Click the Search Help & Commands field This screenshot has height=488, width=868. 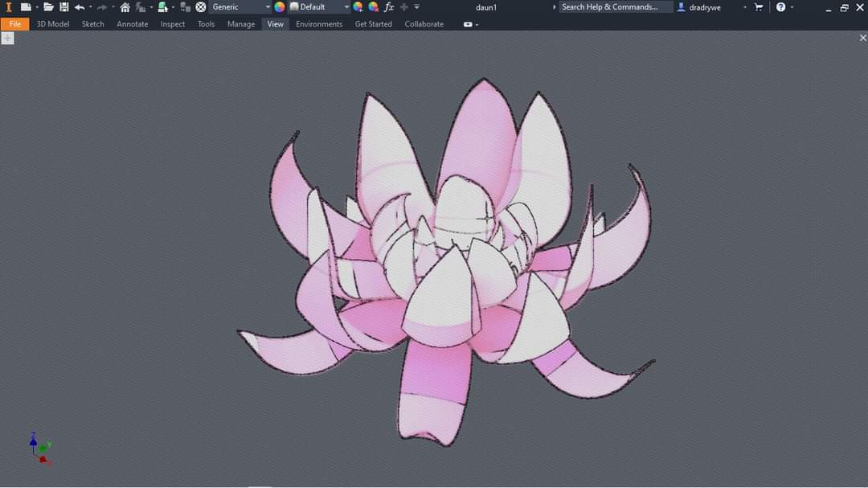click(615, 7)
